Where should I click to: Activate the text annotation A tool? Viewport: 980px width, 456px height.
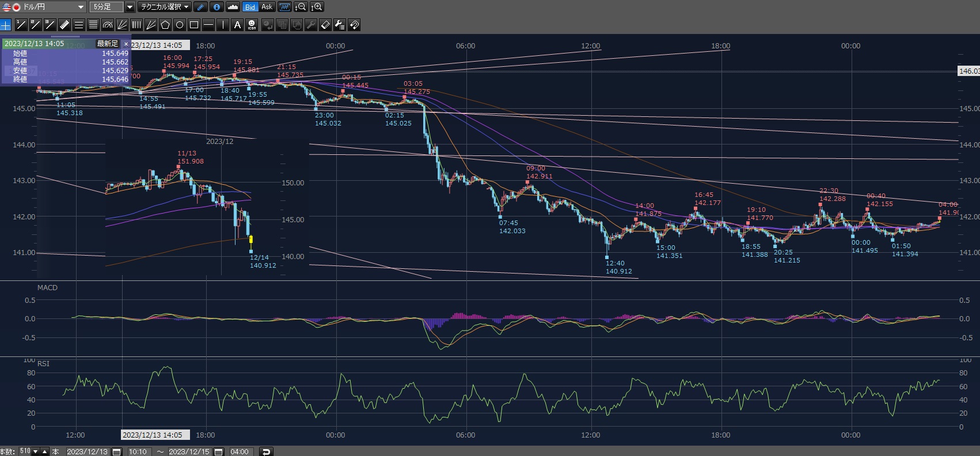(237, 25)
